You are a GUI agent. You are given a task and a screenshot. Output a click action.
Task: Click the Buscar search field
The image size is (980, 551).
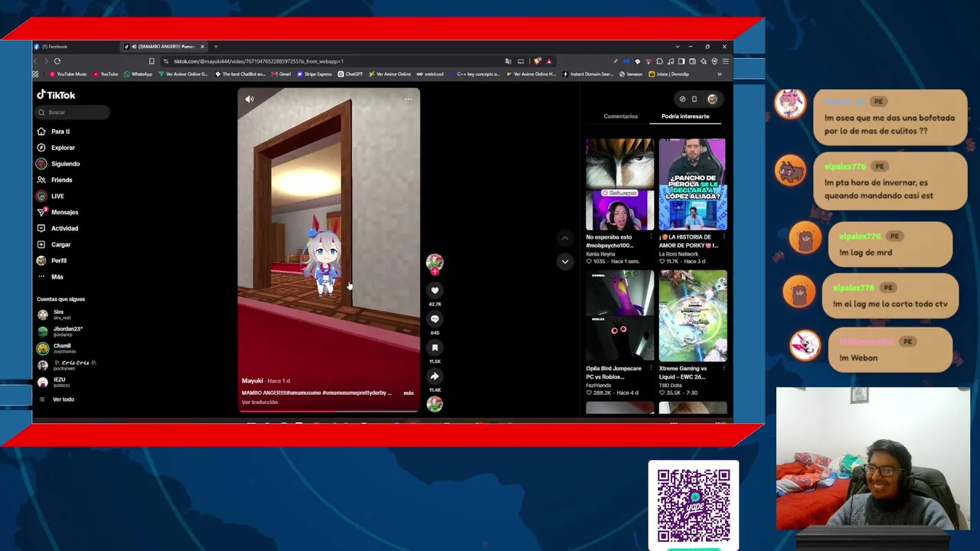click(x=73, y=112)
